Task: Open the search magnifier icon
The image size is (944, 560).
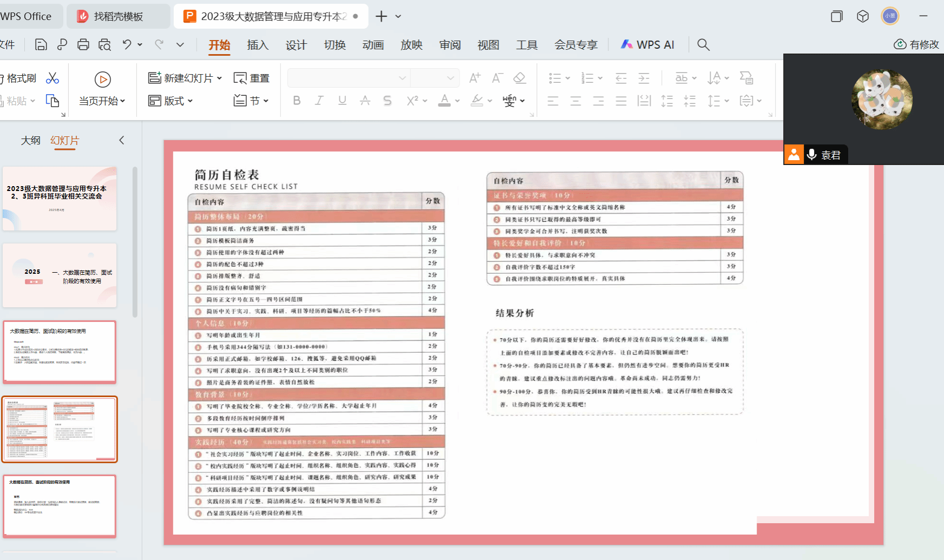Action: point(703,45)
